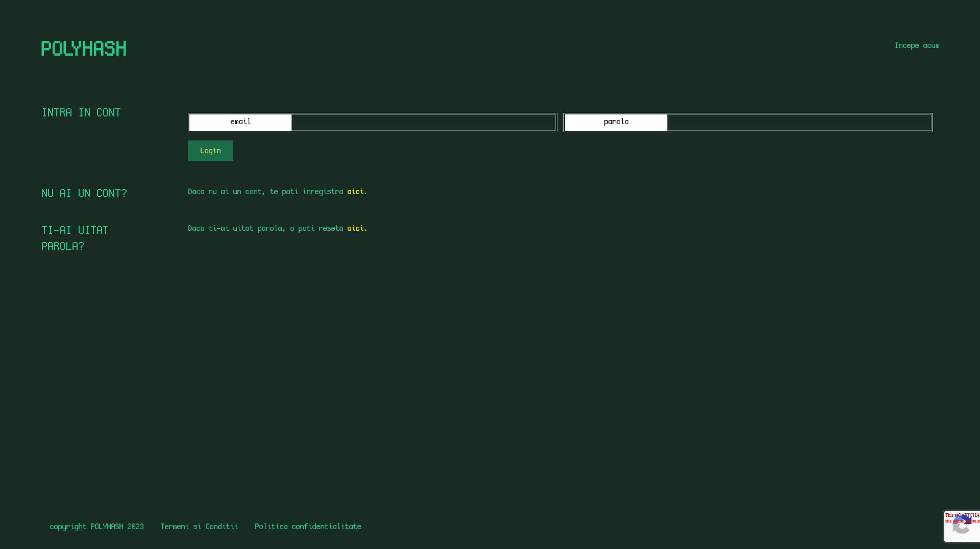The width and height of the screenshot is (980, 549).
Task: Click the white email label box
Action: click(240, 122)
